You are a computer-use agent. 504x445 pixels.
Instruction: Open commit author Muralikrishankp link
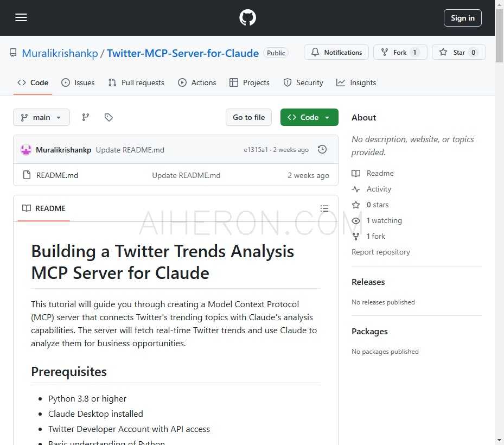pos(63,150)
